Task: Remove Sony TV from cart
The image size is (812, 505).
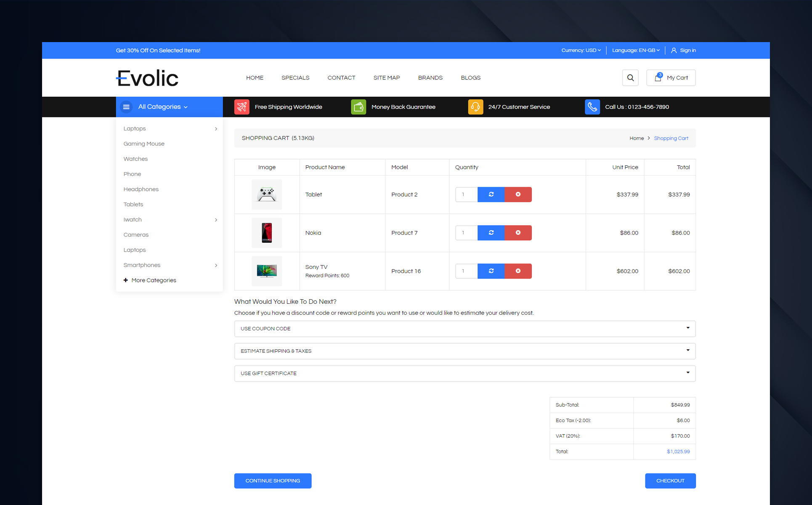Action: (x=518, y=271)
